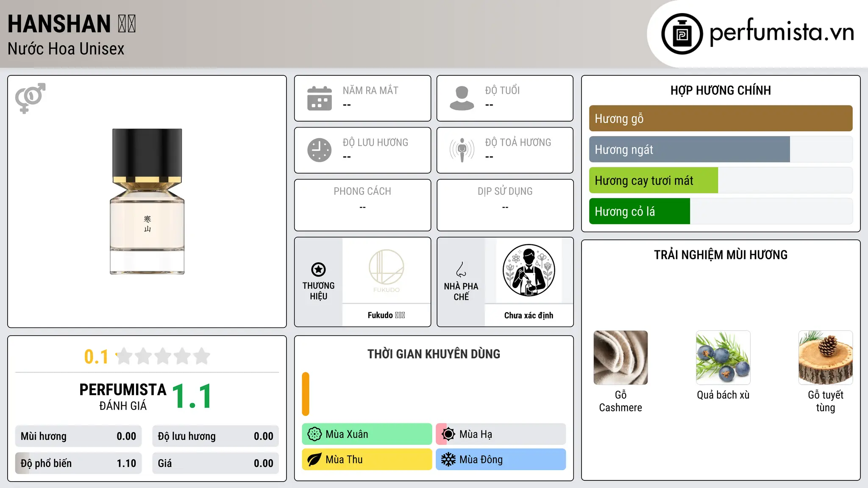The width and height of the screenshot is (868, 488).
Task: Click the Hương ngát accord bar
Action: click(x=721, y=150)
